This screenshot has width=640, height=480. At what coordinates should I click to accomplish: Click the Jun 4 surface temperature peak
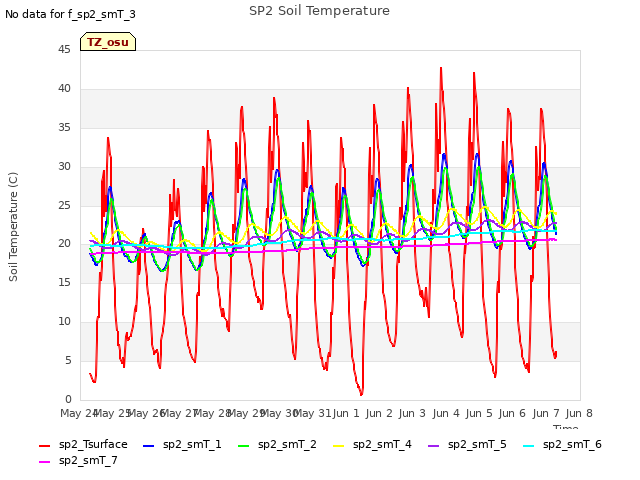(441, 69)
